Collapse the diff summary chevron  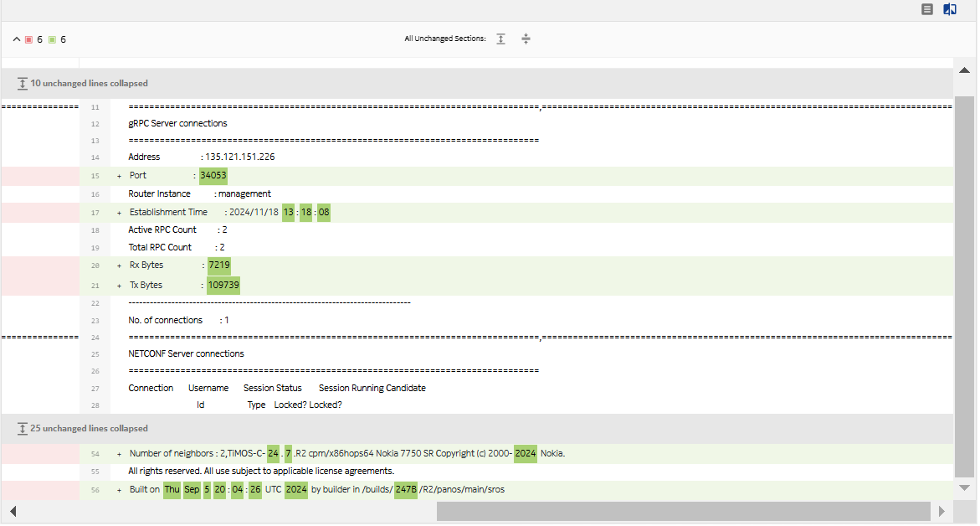pyautogui.click(x=17, y=39)
